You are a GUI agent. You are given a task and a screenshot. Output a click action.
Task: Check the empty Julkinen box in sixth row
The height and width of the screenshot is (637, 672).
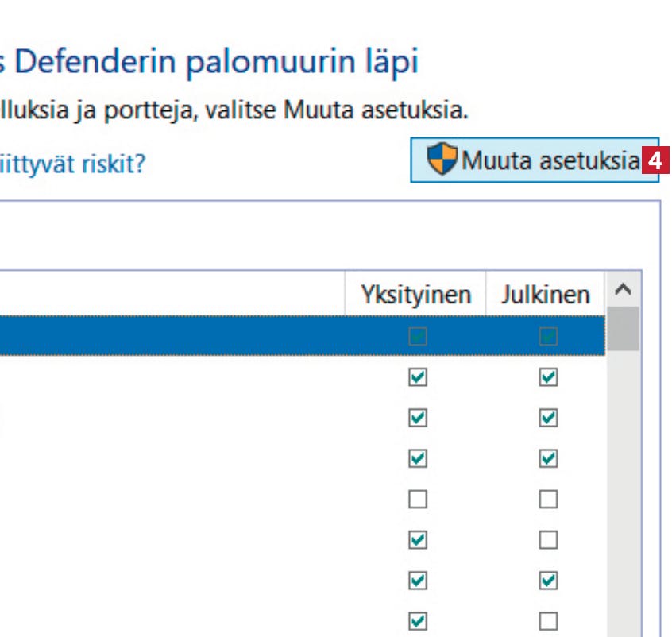[548, 540]
